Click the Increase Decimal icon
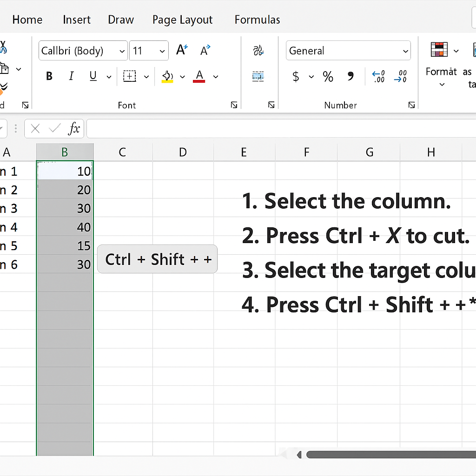The image size is (476, 476). [x=378, y=77]
